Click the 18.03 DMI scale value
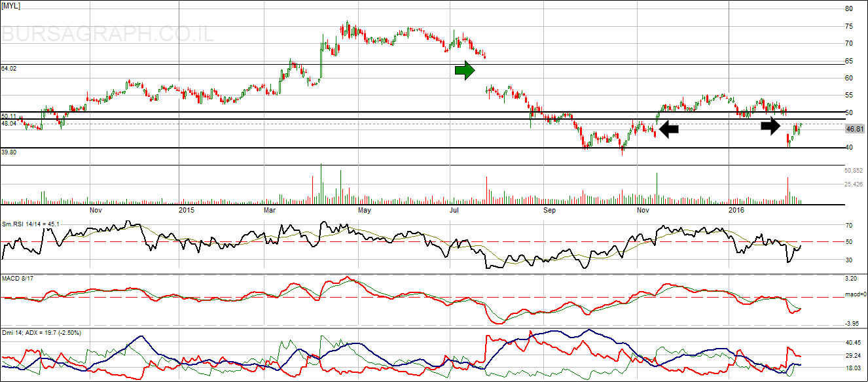868x382 pixels. (x=852, y=369)
